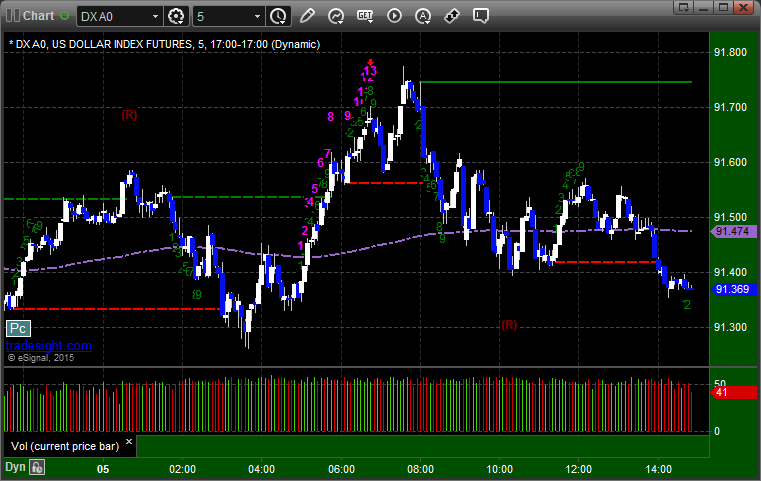
Task: Minimize the chart window
Action: [704, 7]
